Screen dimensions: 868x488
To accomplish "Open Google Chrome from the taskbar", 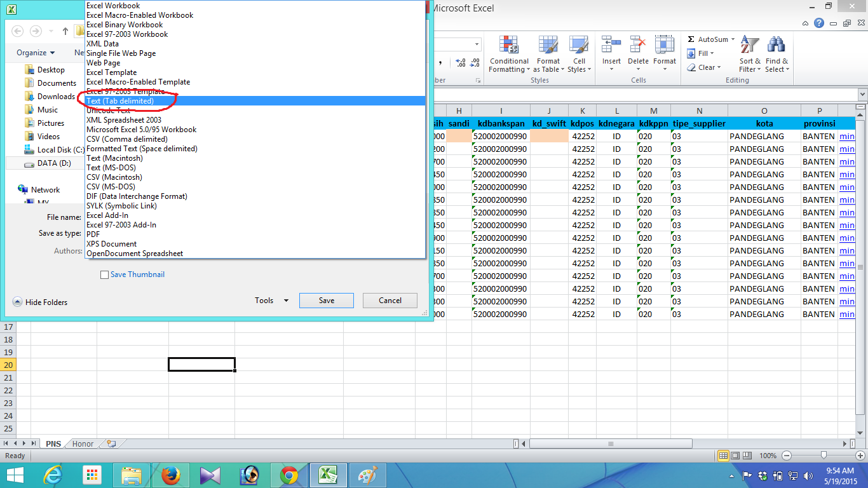I will coord(289,475).
